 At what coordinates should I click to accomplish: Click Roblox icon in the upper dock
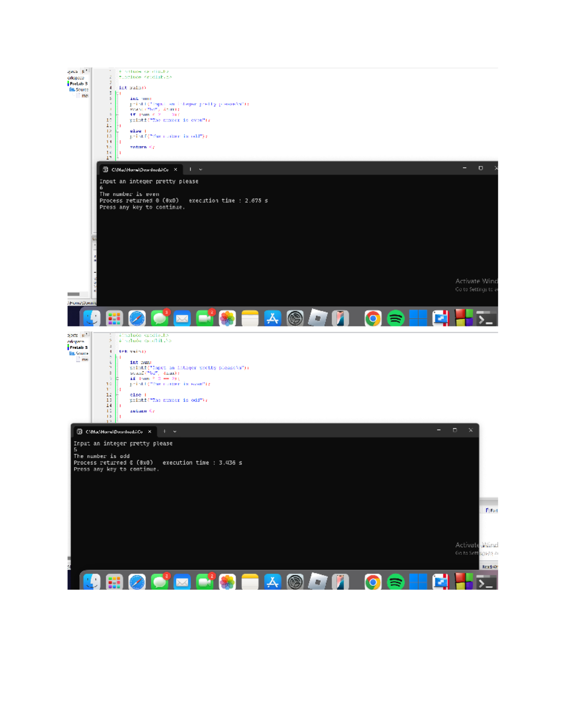(318, 319)
